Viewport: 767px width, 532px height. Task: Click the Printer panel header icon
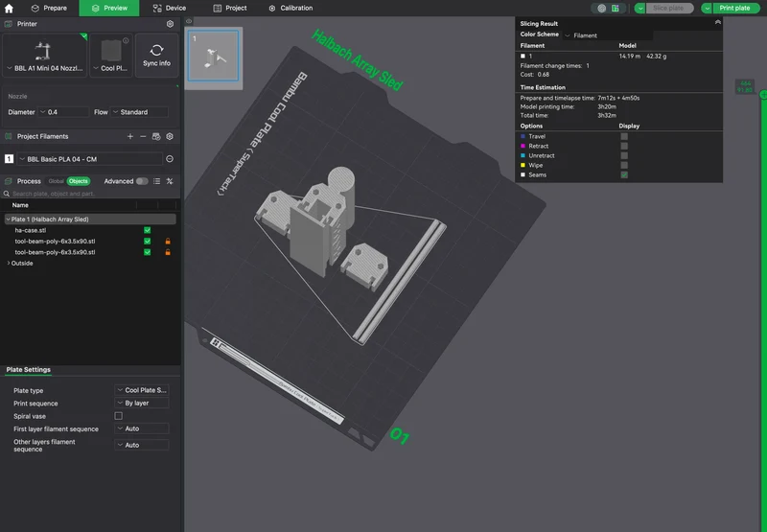[9, 24]
